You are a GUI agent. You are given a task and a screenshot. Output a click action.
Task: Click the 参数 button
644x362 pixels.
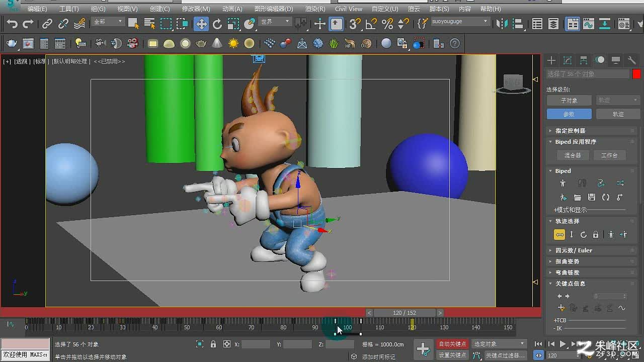coord(569,114)
